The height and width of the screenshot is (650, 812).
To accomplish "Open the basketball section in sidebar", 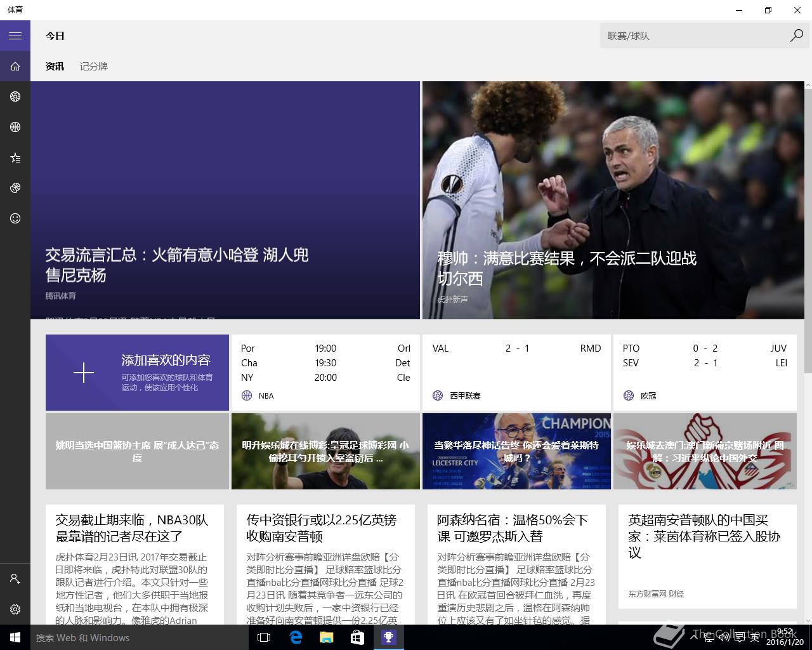I will [x=15, y=127].
